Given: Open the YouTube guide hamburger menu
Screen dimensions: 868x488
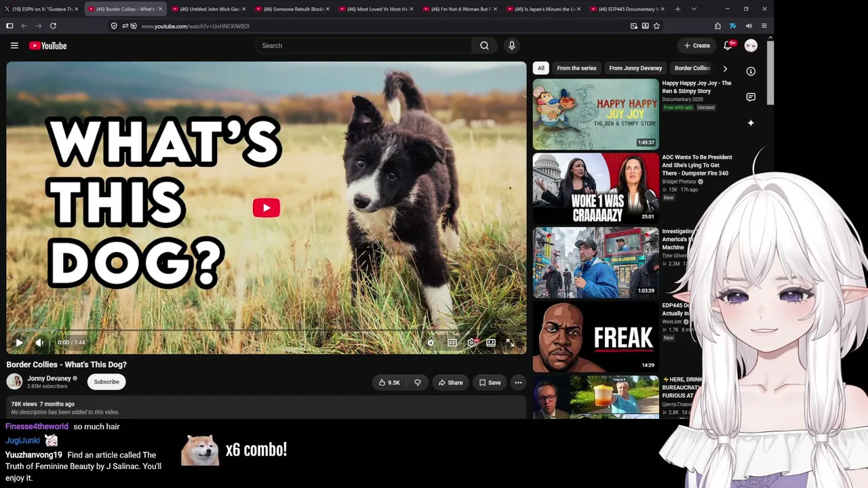Looking at the screenshot, I should tap(14, 45).
